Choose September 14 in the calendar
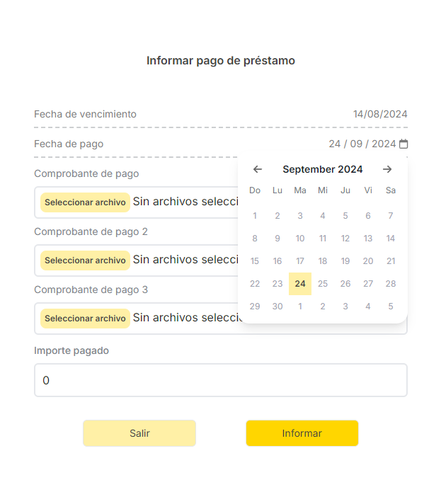 pos(391,239)
